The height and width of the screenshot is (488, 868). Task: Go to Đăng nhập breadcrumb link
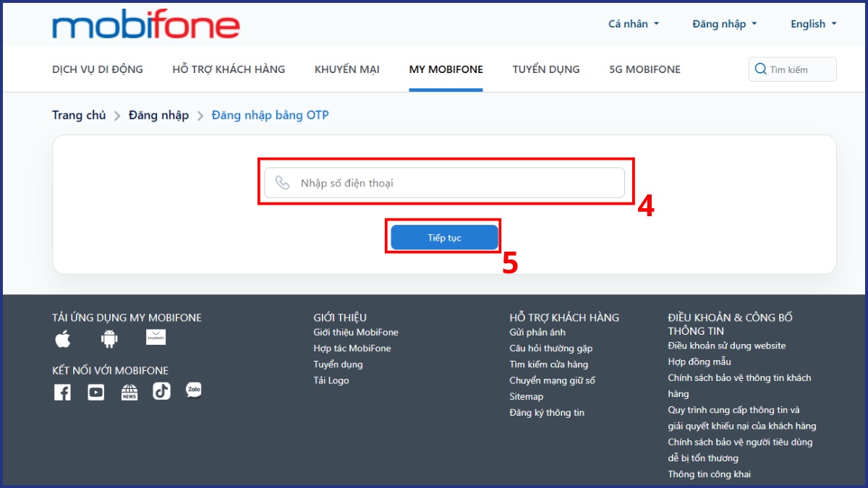pyautogui.click(x=158, y=115)
